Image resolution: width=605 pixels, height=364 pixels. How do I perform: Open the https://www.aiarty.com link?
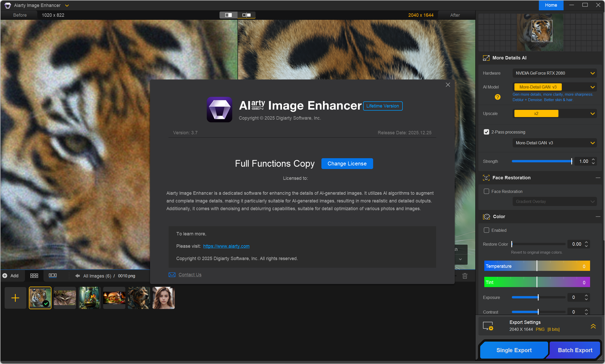(226, 246)
